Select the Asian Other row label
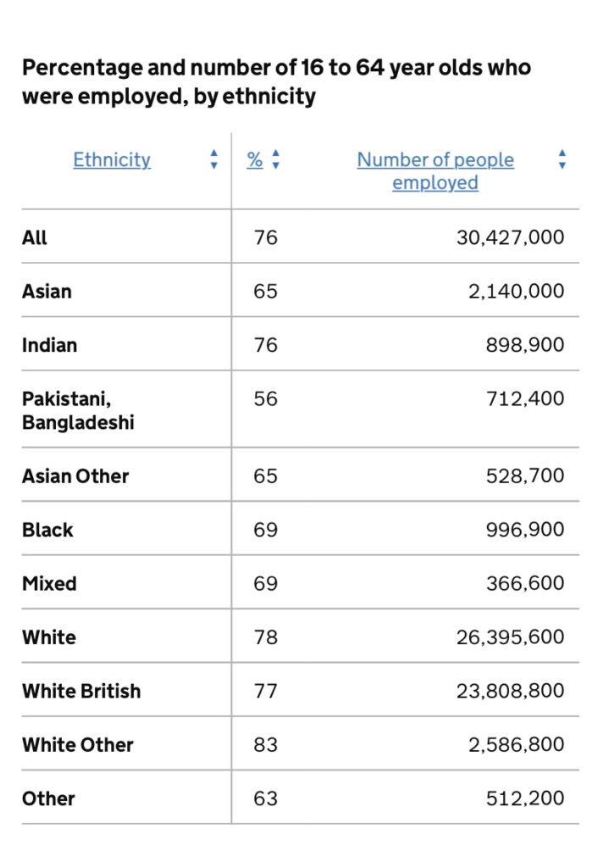Screen dimensions: 609x868 pos(75,476)
